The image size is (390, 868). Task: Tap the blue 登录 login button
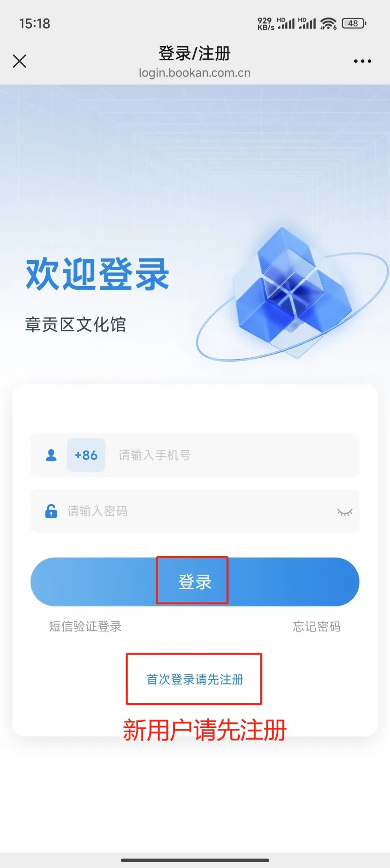tap(195, 582)
